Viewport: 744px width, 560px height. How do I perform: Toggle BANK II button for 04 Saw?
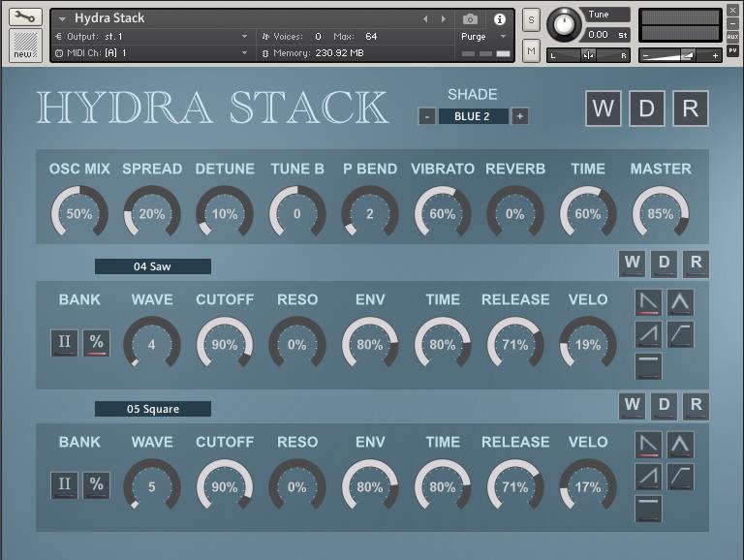click(x=64, y=343)
